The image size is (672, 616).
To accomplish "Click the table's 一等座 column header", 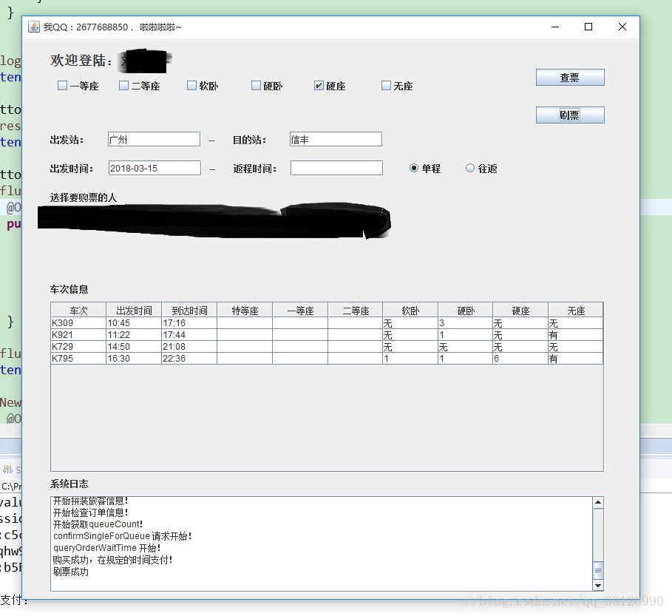I will coord(300,311).
